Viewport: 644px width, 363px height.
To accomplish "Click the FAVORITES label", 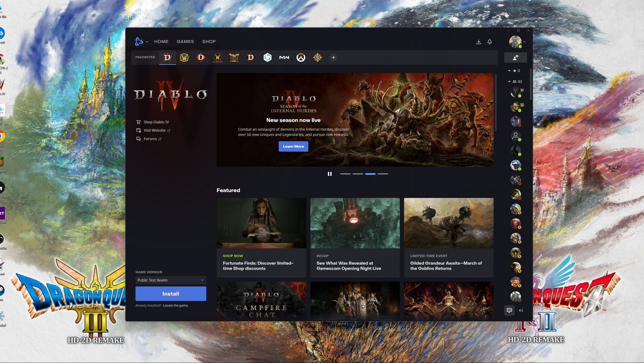I will 145,57.
